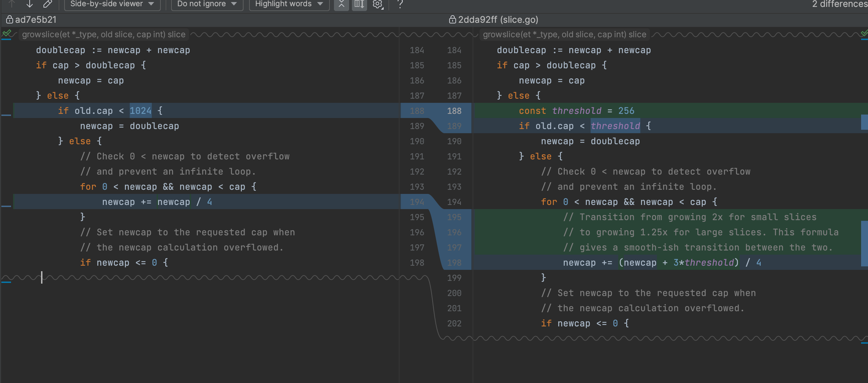Open diff settings gear menu

[x=378, y=4]
